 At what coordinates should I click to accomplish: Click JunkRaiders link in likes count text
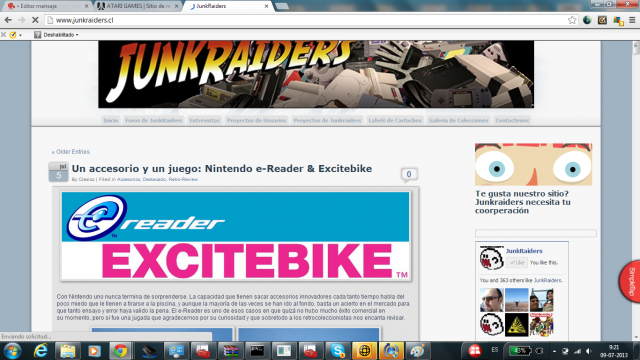click(x=547, y=280)
